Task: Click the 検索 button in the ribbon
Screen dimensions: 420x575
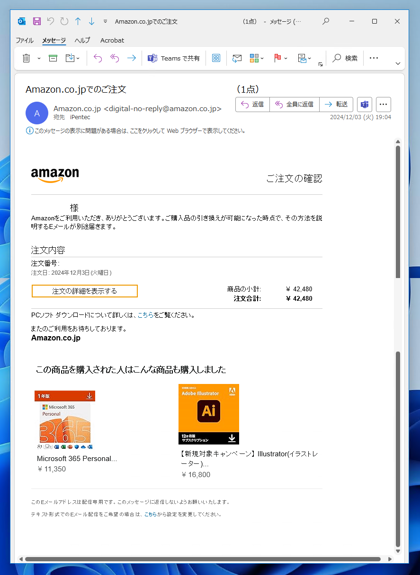Action: point(345,58)
